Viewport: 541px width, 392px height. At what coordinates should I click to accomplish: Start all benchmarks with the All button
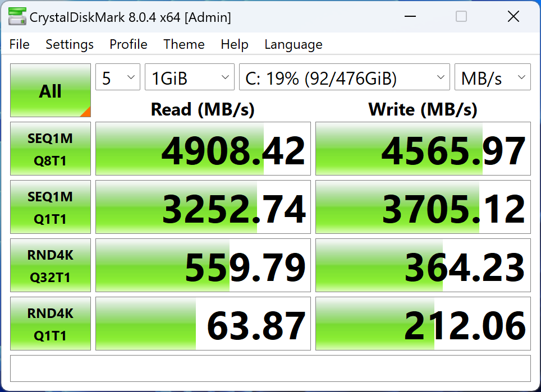[51, 90]
